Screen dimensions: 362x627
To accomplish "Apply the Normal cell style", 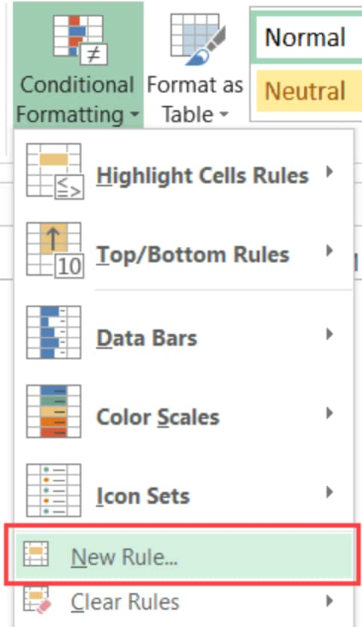I will pos(307,37).
